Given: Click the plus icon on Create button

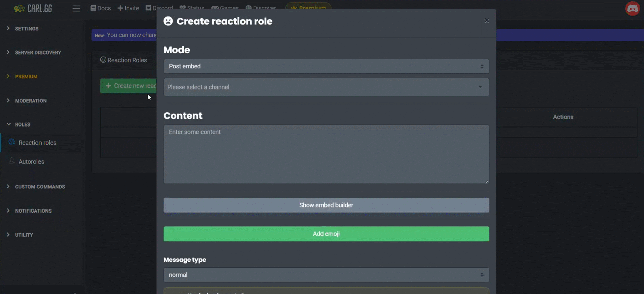Looking at the screenshot, I should [x=108, y=86].
